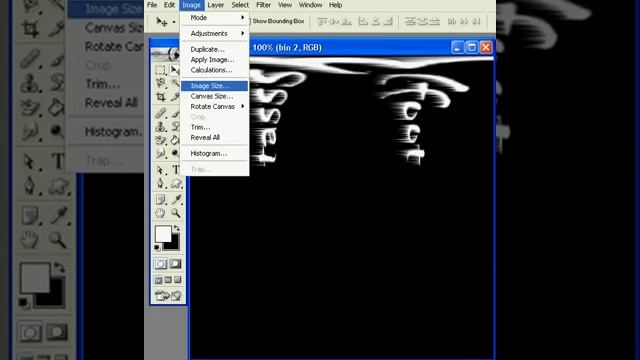Screen dimensions: 640x360
Task: Select the Type (T) tool
Action: 176,169
